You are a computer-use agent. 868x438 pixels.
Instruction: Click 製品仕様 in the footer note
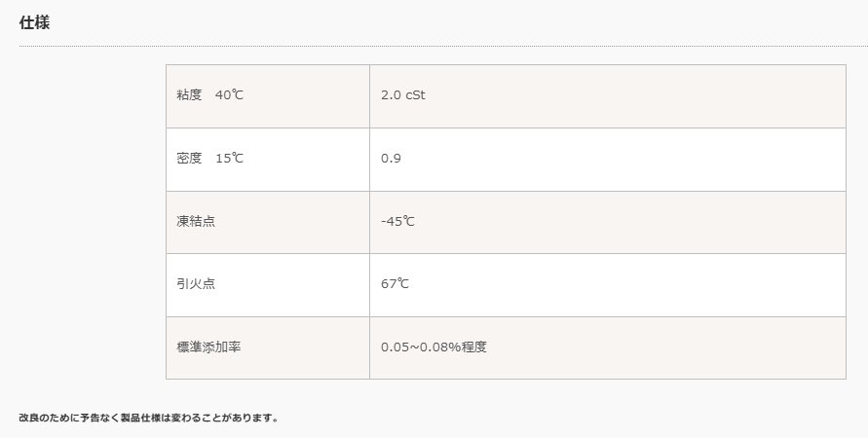click(x=140, y=418)
